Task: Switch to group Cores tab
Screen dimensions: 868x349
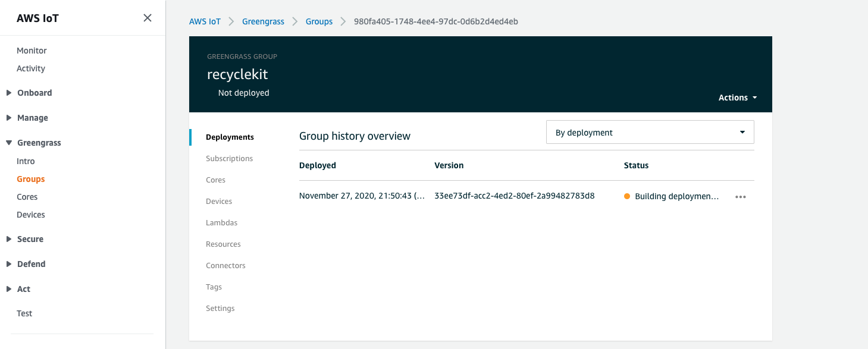Action: 215,180
